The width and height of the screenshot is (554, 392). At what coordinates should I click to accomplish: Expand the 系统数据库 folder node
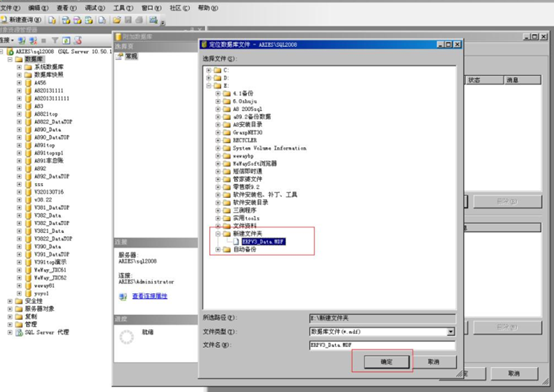[19, 67]
